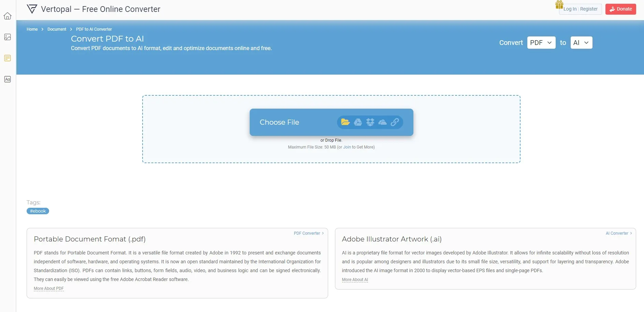Click the Donate button

[621, 9]
